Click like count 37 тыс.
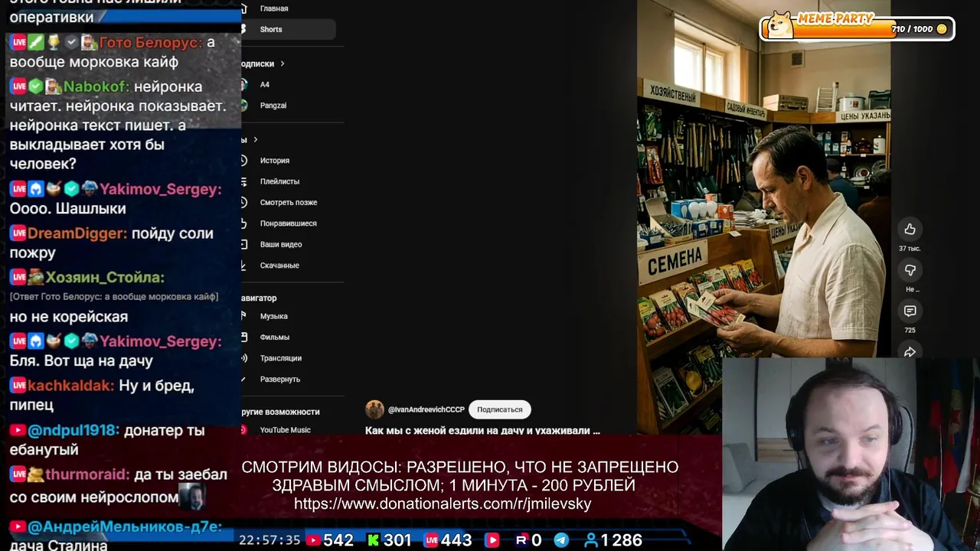 [910, 249]
